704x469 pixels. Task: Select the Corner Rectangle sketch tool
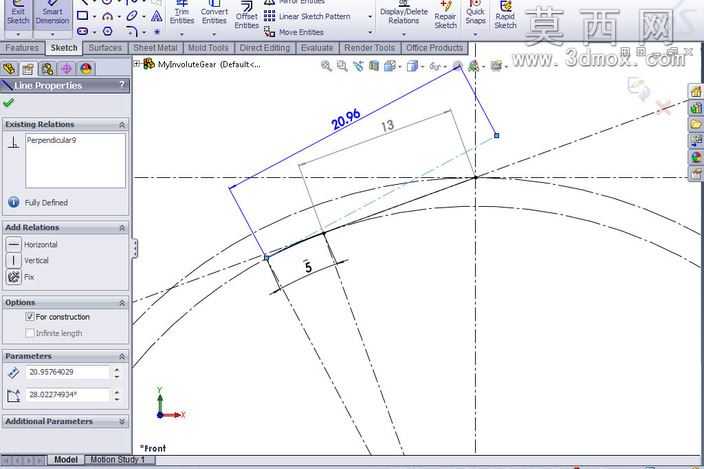pos(83,16)
